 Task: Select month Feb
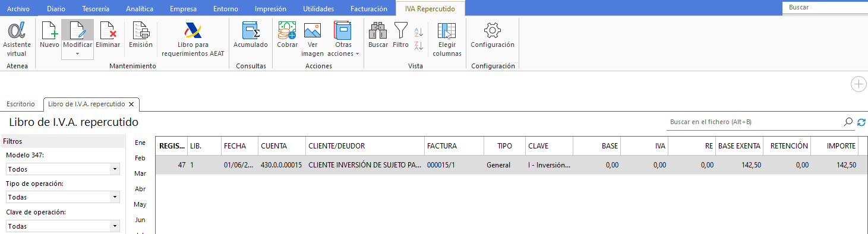pyautogui.click(x=140, y=158)
